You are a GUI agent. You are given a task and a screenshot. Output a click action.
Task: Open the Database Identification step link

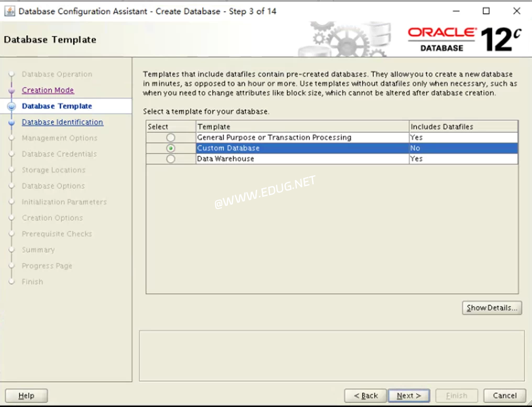point(62,122)
